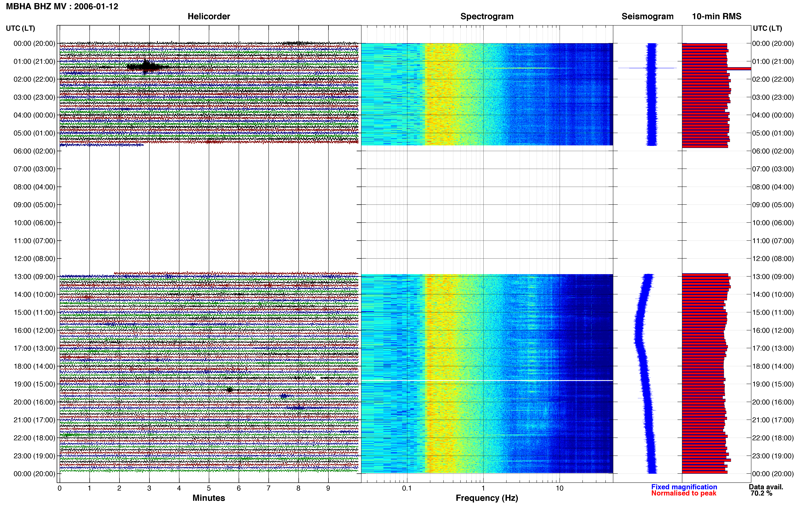Select the 'Spectrogram' panel heading

[487, 16]
